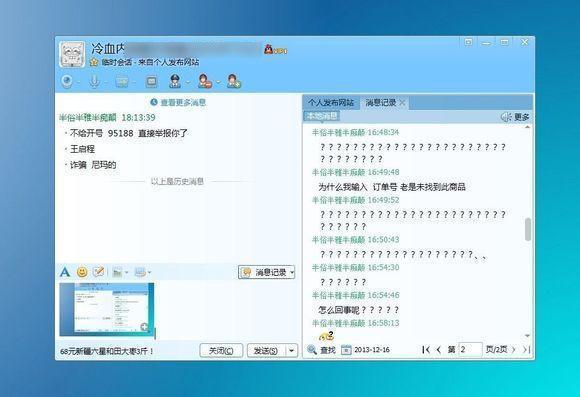Click the 68元新疆六星和田大枣3斤 ad link
The height and width of the screenshot is (397, 580).
coord(107,351)
